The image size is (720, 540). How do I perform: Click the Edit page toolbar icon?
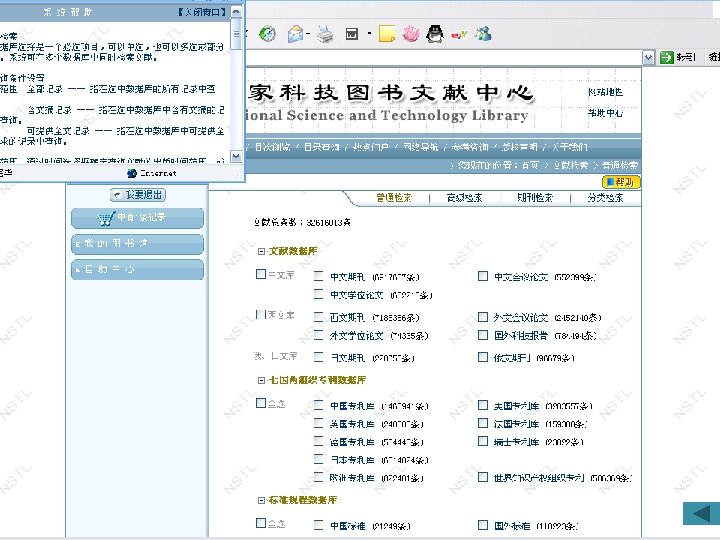pyautogui.click(x=352, y=34)
